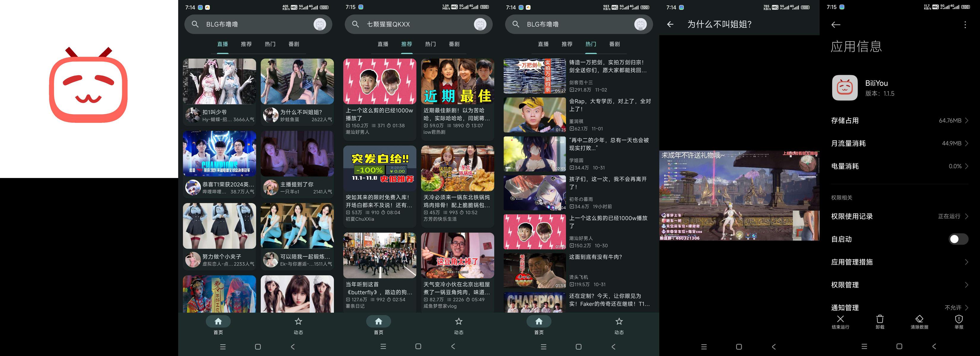Image resolution: width=980 pixels, height=356 pixels.
Task: Toggle the 自启动 auto-start switch
Action: (958, 239)
